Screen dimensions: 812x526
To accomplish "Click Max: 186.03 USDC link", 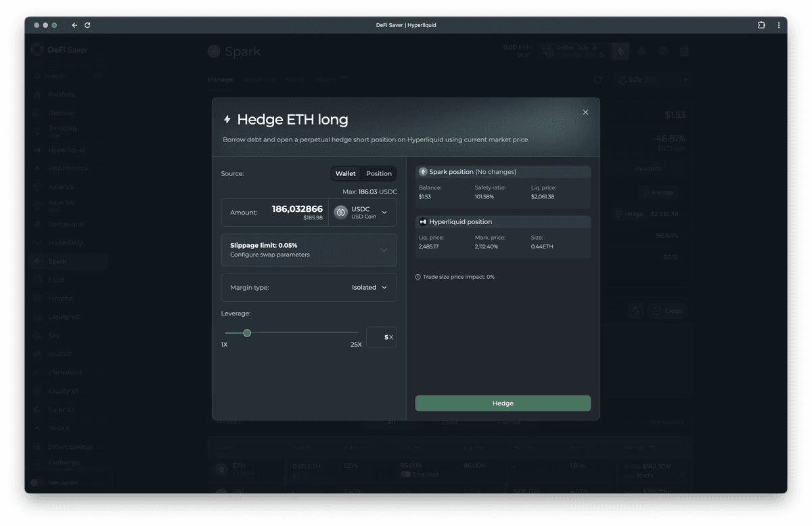I will tap(369, 192).
